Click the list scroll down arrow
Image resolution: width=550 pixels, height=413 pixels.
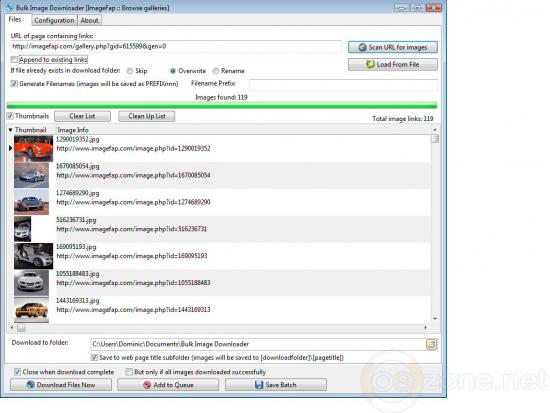coord(435,319)
